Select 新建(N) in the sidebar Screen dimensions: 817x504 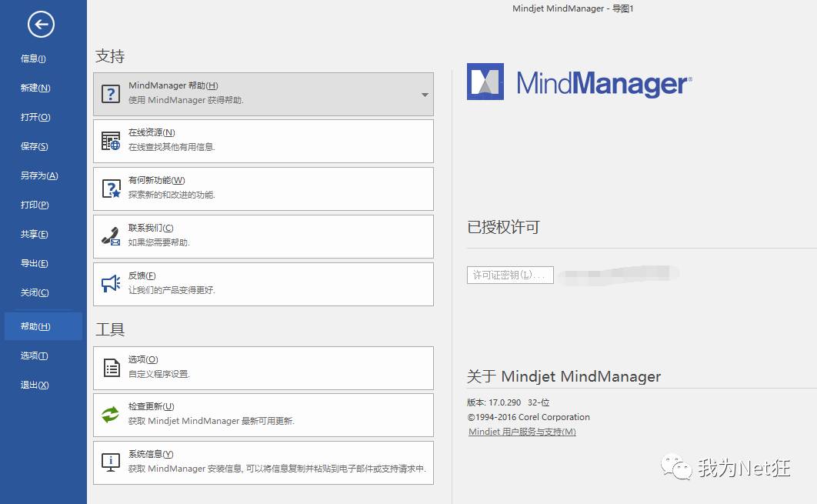click(35, 88)
